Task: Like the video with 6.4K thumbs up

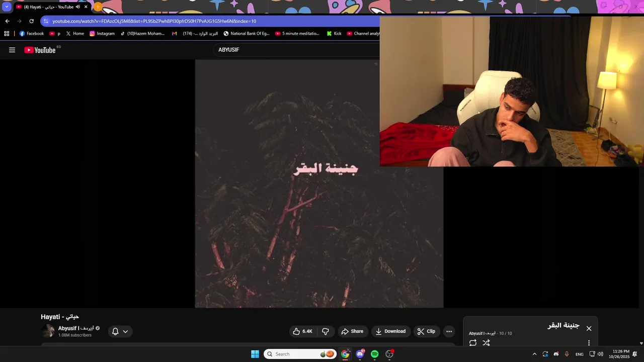Action: [x=302, y=331]
